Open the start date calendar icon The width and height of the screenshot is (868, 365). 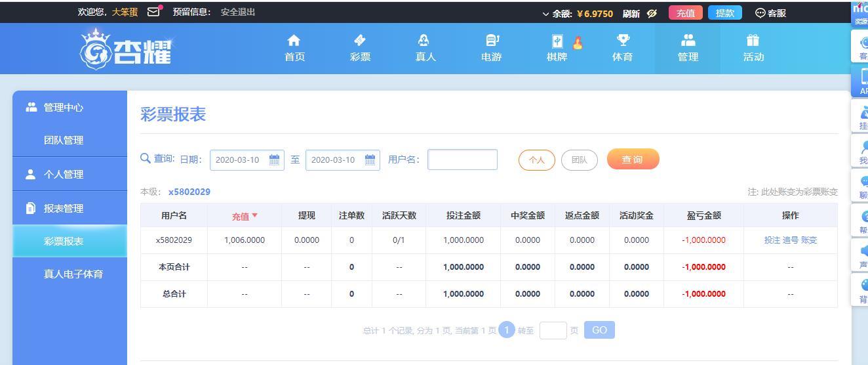click(275, 160)
